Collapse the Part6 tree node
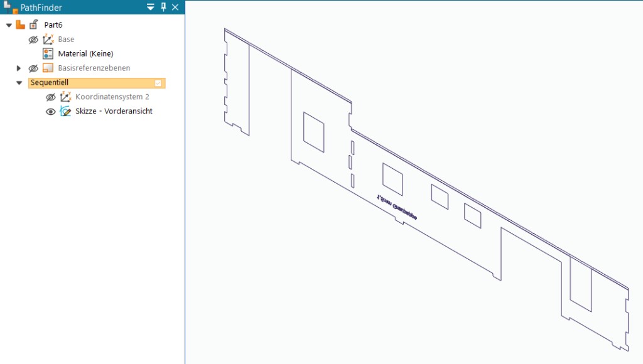 point(9,25)
